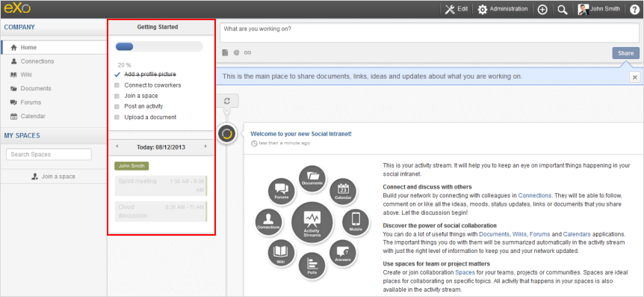644x297 pixels.
Task: Click the Share button
Action: (x=625, y=53)
